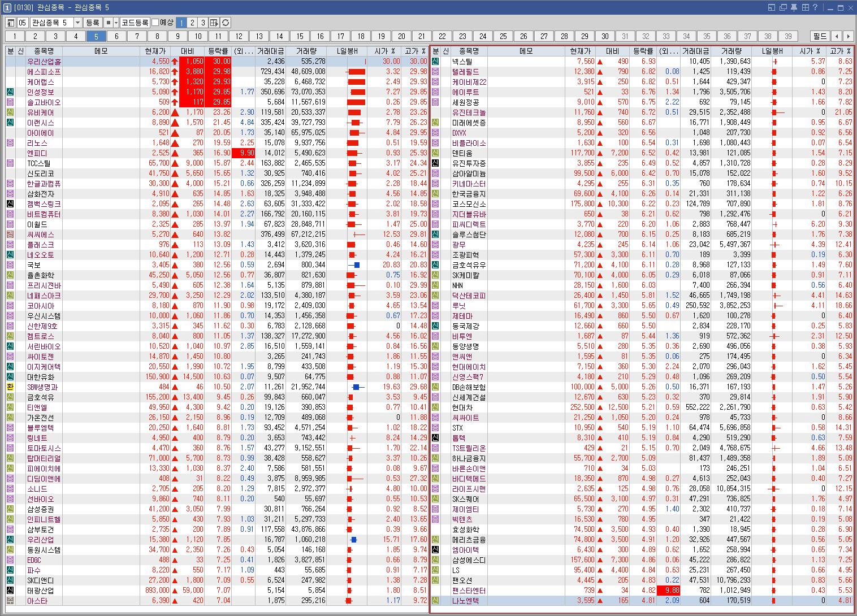
Task: Click the black 신 badge beside 엠아이텍
Action: point(435,550)
